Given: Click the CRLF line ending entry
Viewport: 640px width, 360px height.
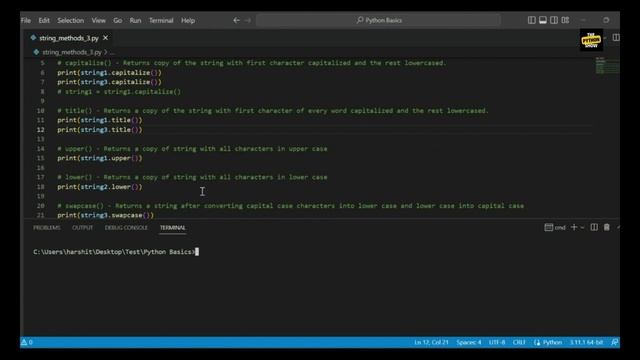Looking at the screenshot, I should point(519,342).
